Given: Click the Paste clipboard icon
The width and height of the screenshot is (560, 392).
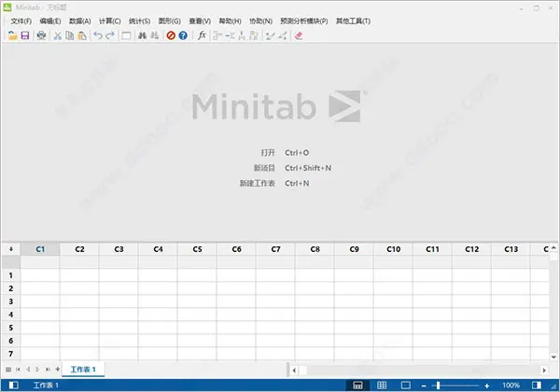Looking at the screenshot, I should click(x=82, y=35).
